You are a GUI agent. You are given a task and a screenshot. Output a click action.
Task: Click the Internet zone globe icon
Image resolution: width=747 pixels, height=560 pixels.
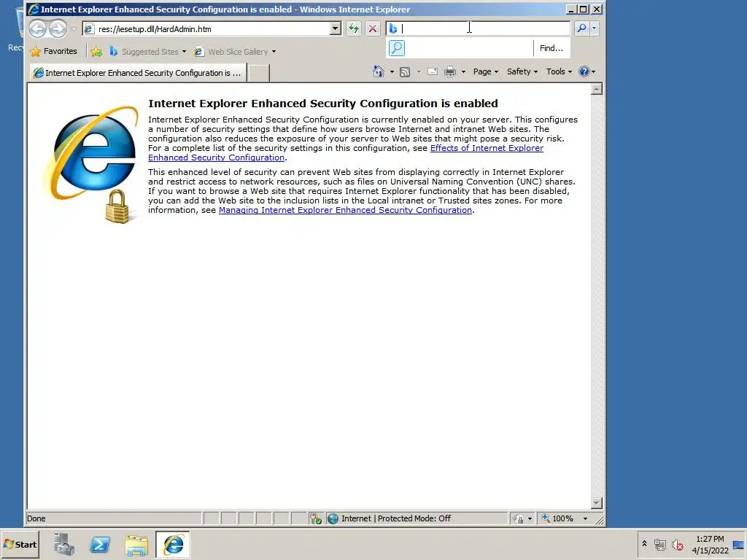click(x=333, y=518)
